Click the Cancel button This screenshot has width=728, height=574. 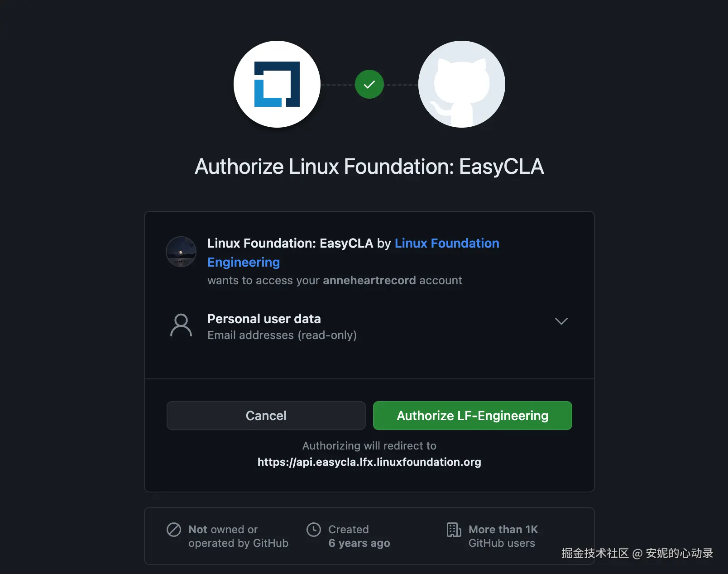(x=266, y=416)
